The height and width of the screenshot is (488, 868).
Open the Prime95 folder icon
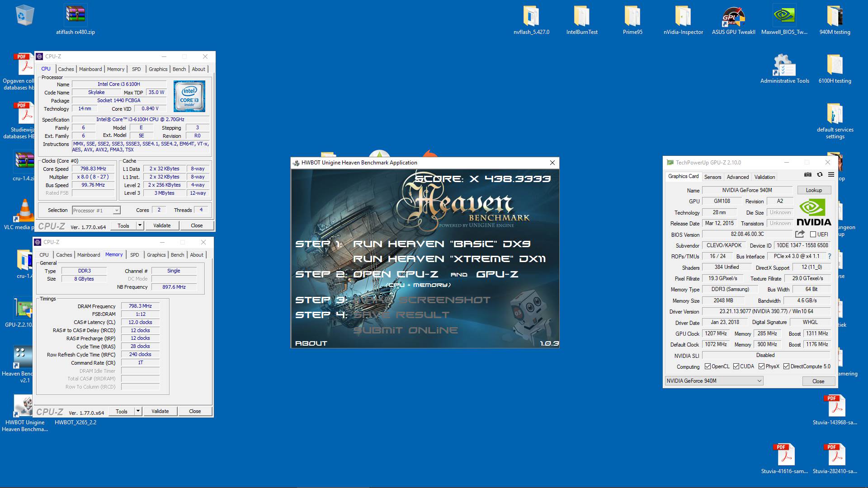pos(632,19)
